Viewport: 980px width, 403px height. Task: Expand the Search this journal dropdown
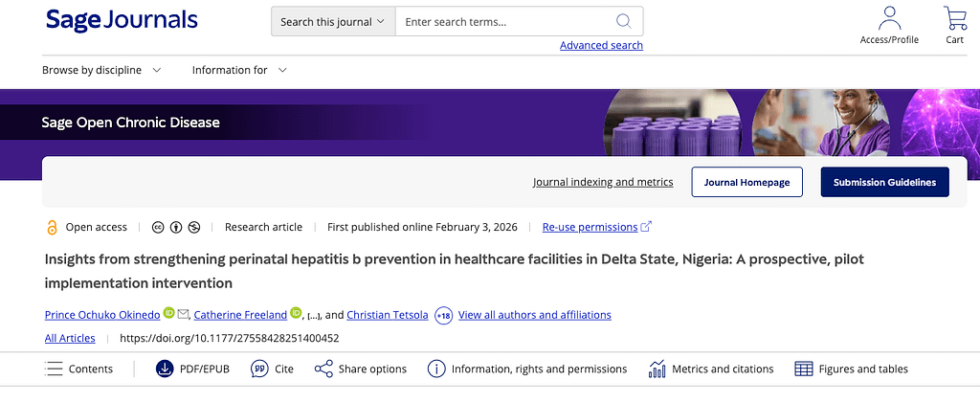tap(333, 22)
